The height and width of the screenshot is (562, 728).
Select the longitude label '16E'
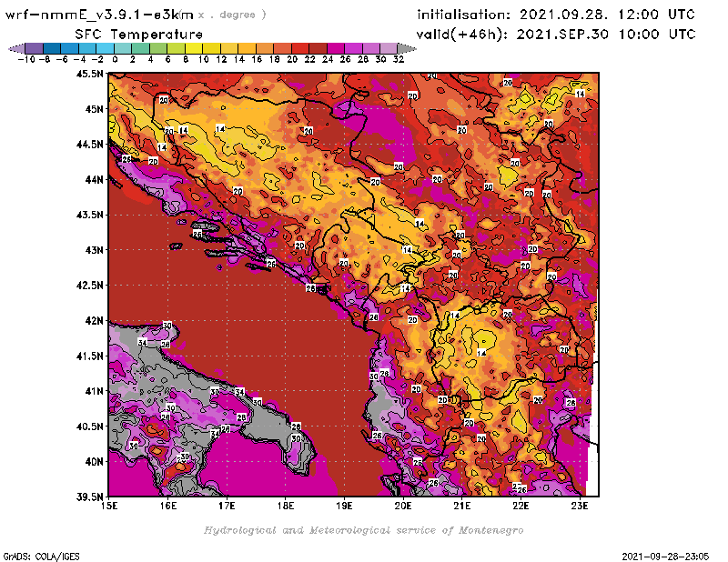click(x=168, y=506)
